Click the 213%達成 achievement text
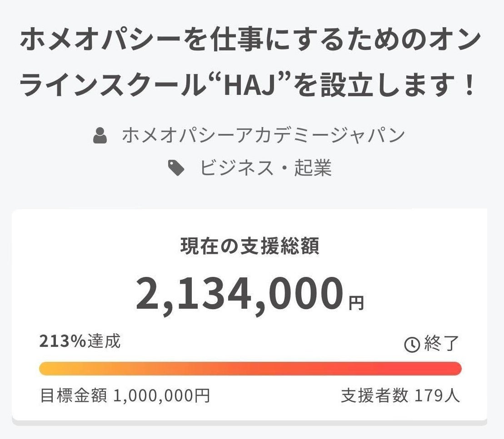This screenshot has height=439, width=504. [x=80, y=341]
